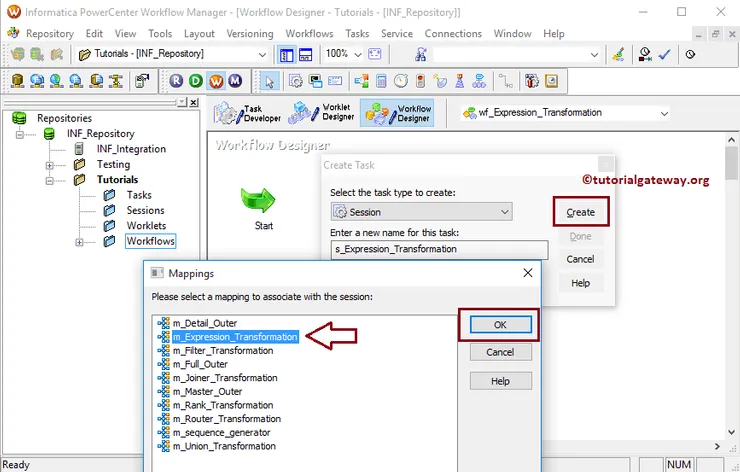Screen dimensions: 740x472
Task: Add a Control task using the traffic light icon
Action: [420, 81]
